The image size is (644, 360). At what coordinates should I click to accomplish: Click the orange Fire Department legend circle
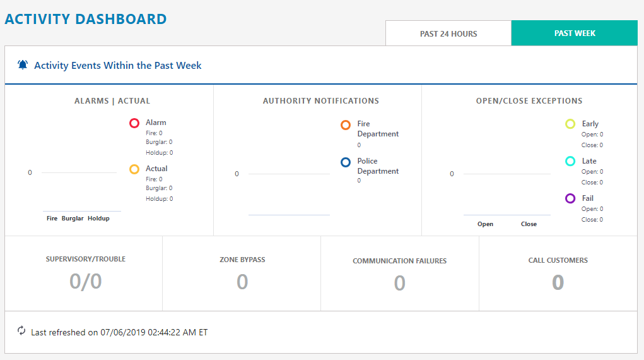tap(346, 125)
